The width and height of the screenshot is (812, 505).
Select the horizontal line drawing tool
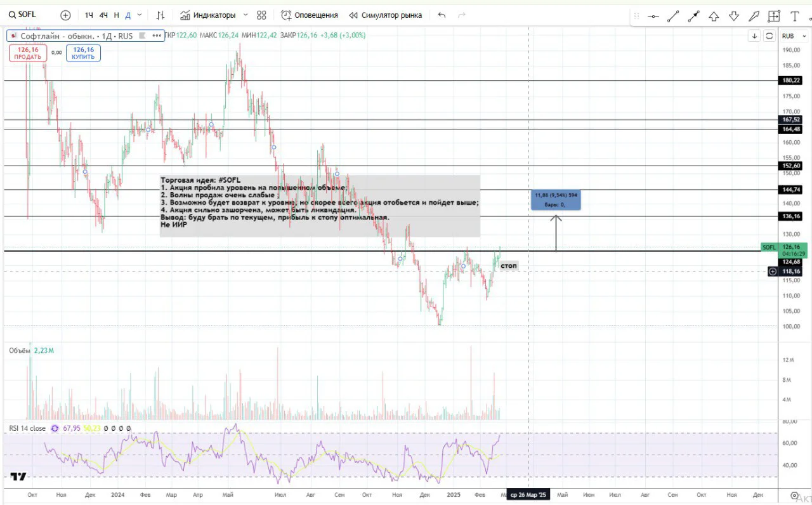[x=653, y=16]
